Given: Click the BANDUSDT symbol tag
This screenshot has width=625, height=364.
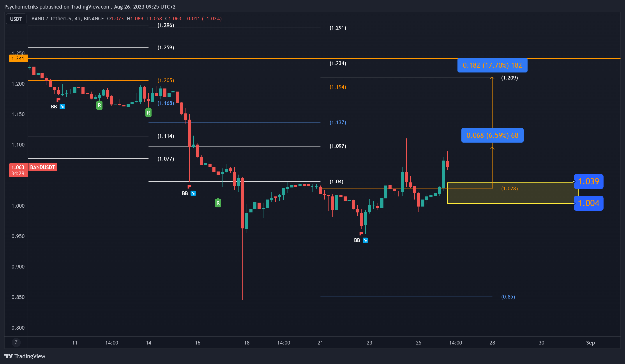Looking at the screenshot, I should tap(43, 167).
